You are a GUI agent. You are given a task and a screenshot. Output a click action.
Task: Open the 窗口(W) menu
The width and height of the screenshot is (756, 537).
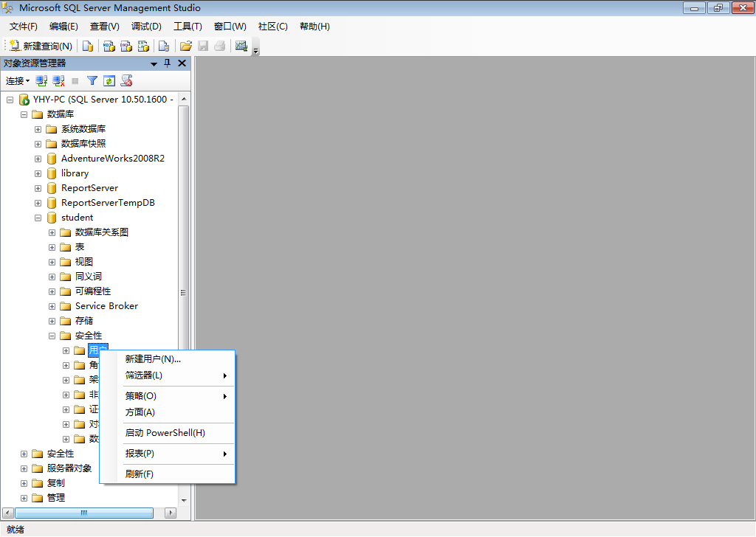point(230,27)
